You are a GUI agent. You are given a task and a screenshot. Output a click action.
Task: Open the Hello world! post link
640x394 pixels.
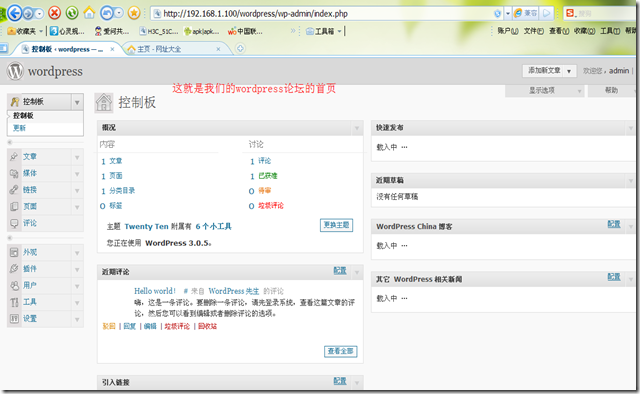click(x=155, y=291)
